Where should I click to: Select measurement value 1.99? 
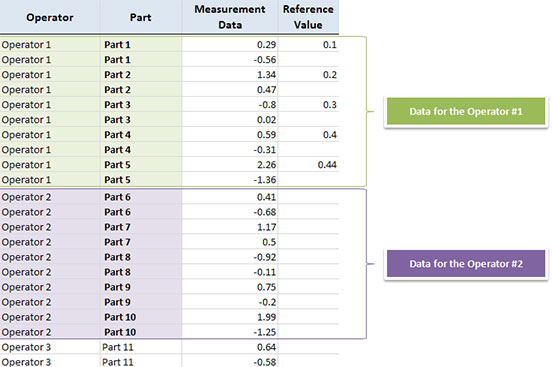(230, 317)
